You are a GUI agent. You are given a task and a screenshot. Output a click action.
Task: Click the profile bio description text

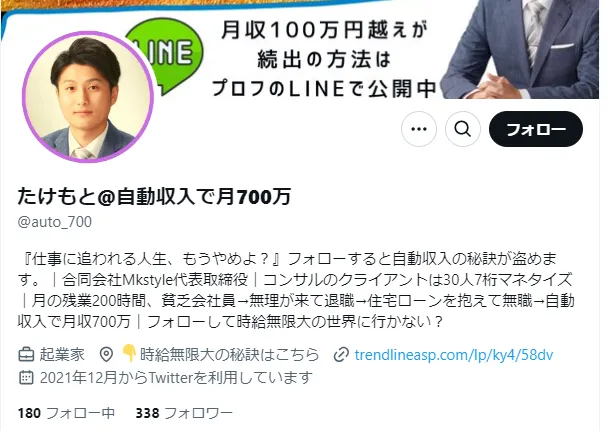pos(296,290)
